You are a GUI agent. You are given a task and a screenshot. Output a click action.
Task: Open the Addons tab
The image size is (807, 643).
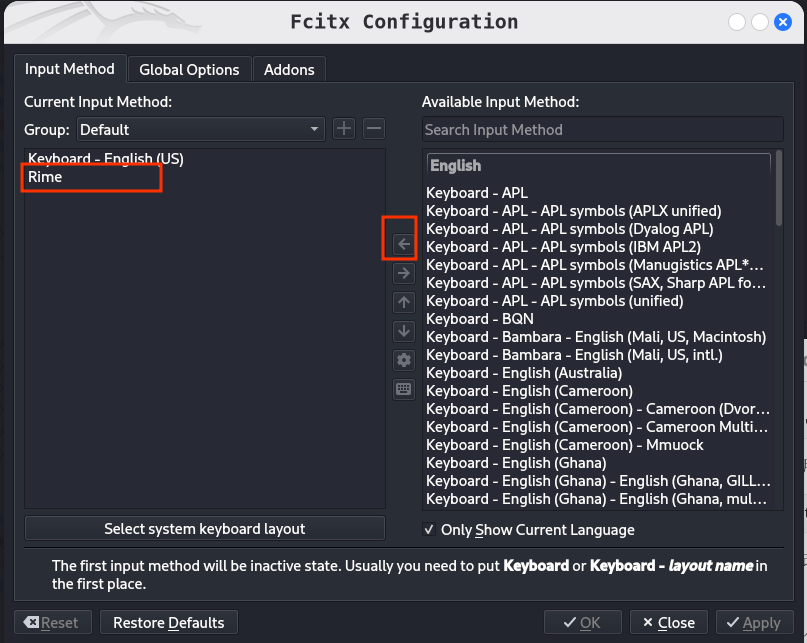point(289,69)
